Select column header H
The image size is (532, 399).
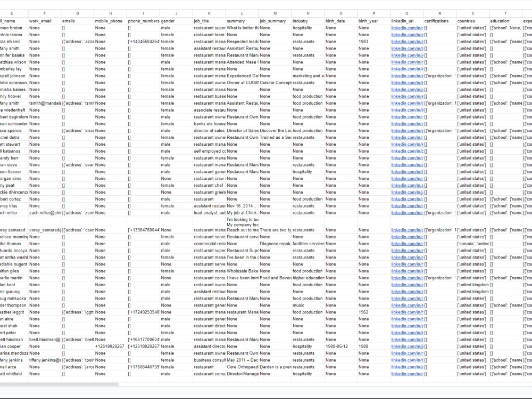pos(110,14)
